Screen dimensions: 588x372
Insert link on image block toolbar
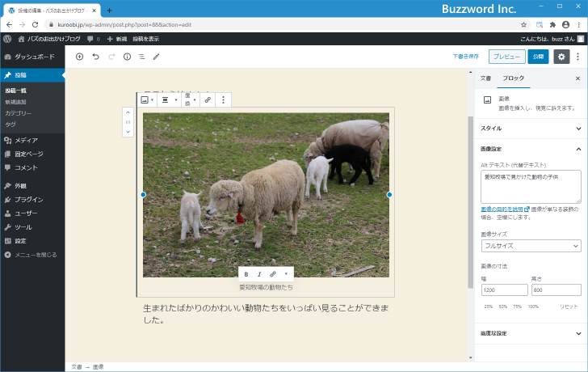(x=208, y=99)
